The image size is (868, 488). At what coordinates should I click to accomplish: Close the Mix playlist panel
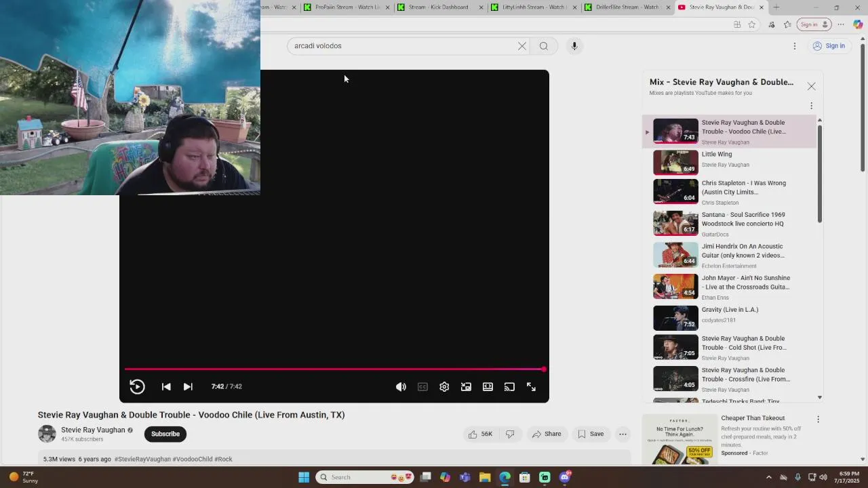tap(811, 86)
